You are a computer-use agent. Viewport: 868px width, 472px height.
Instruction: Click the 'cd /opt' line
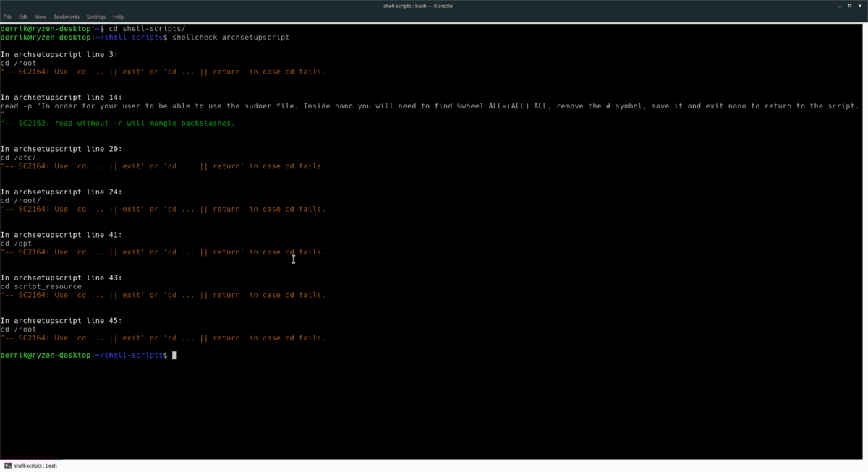[x=16, y=244]
